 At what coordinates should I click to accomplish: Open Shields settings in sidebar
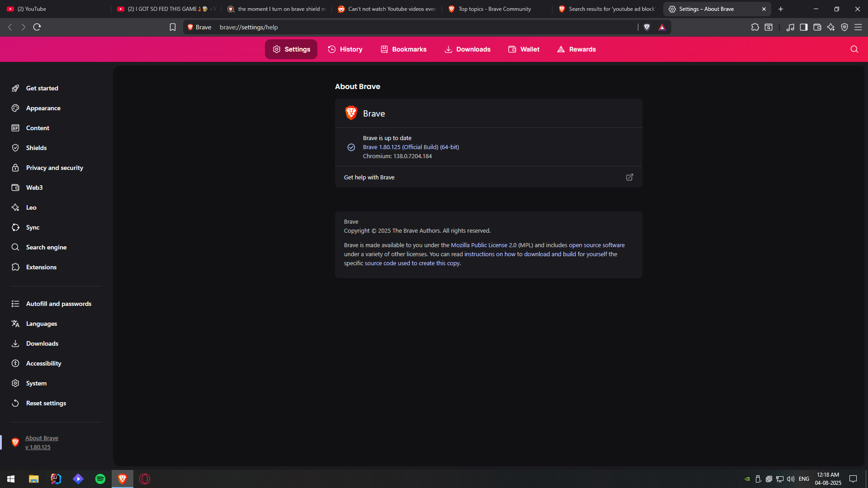[36, 148]
